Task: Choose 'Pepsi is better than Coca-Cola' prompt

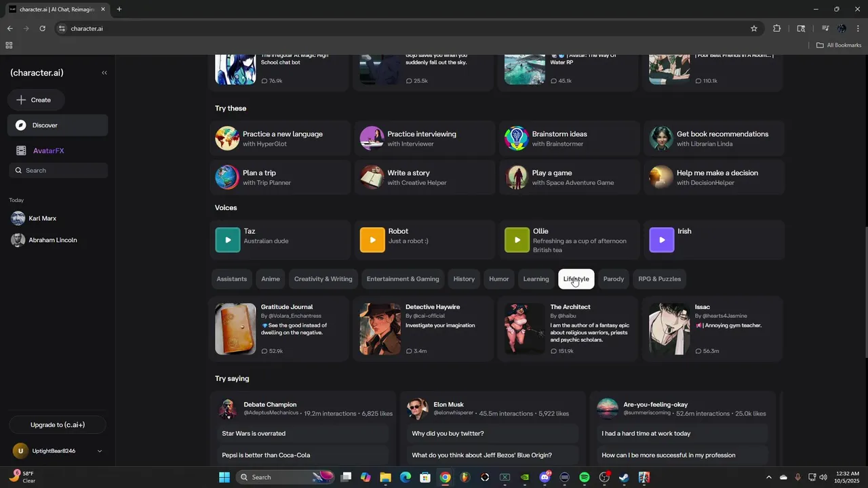Action: [302, 455]
